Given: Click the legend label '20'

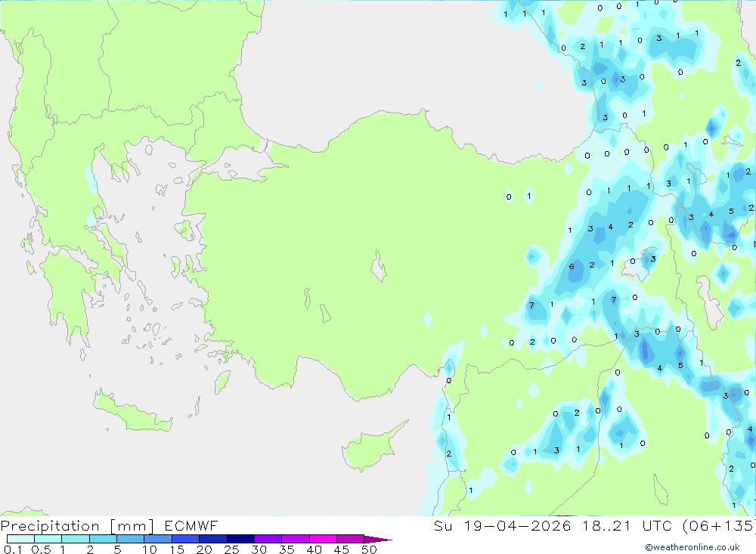Looking at the screenshot, I should click(204, 549).
